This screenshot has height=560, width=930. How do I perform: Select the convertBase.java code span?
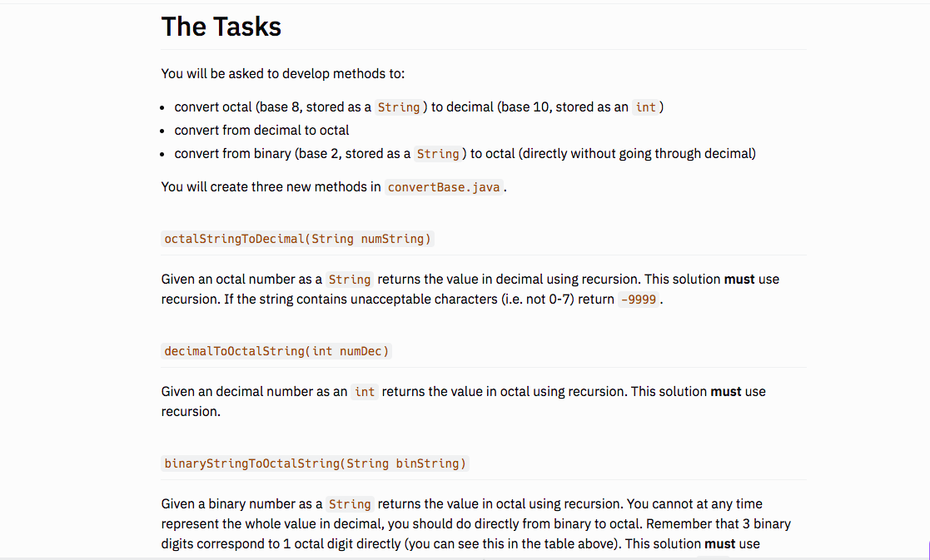coord(444,187)
